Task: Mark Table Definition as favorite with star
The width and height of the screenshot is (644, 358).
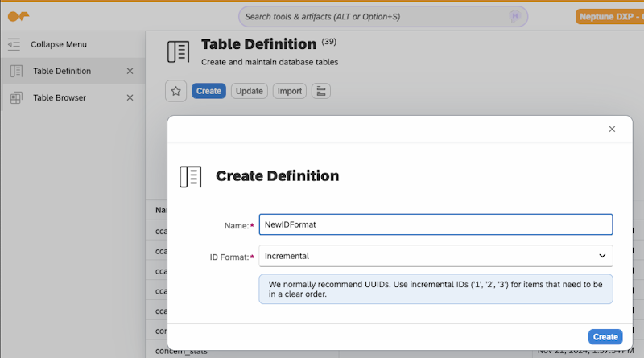Action: click(176, 91)
